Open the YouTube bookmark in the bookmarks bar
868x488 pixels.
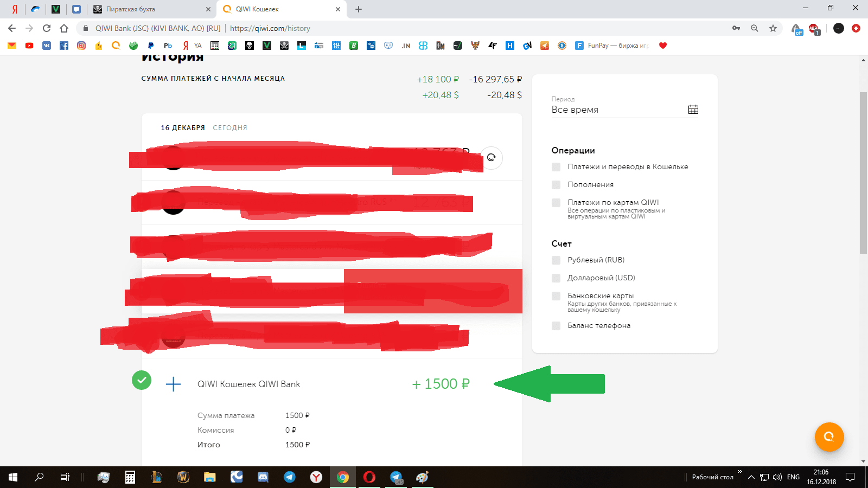pos(29,46)
